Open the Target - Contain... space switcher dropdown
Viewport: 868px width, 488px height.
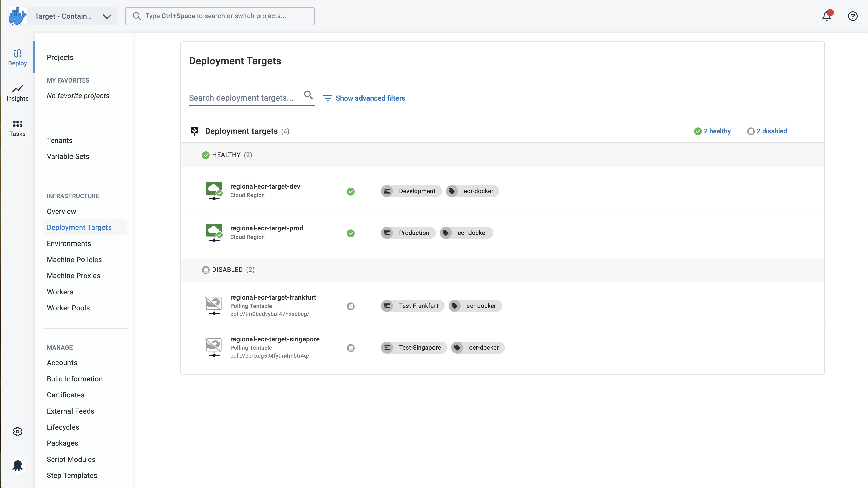(x=73, y=16)
